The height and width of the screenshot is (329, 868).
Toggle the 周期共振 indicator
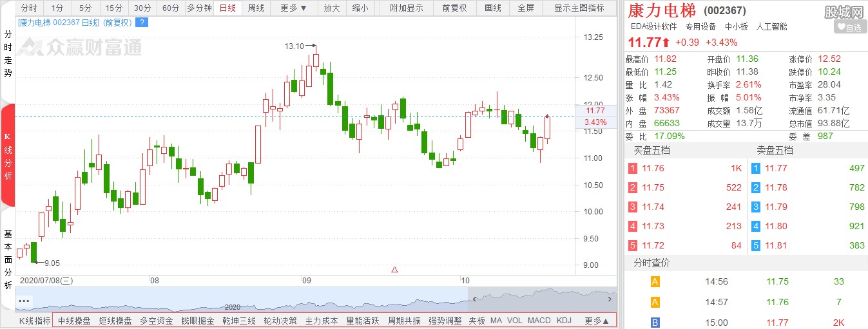click(404, 321)
